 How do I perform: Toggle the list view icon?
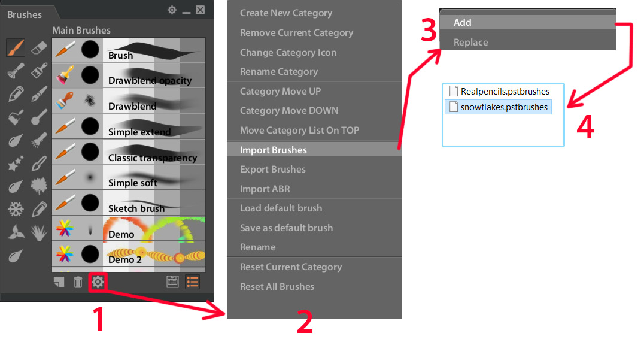point(192,282)
